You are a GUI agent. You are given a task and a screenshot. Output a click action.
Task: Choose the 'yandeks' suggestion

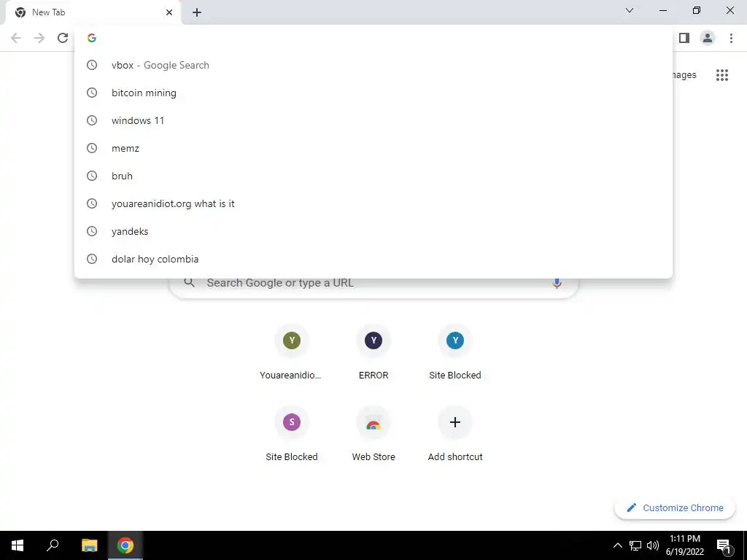(373, 231)
